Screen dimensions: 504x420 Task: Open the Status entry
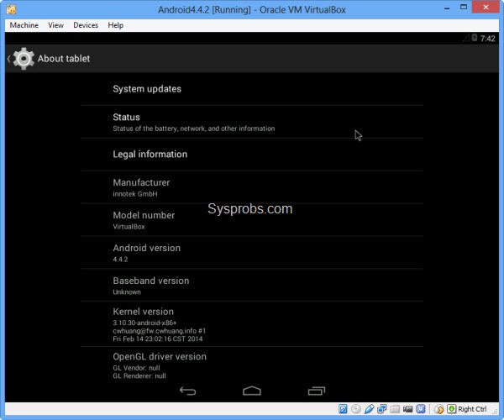pos(252,122)
